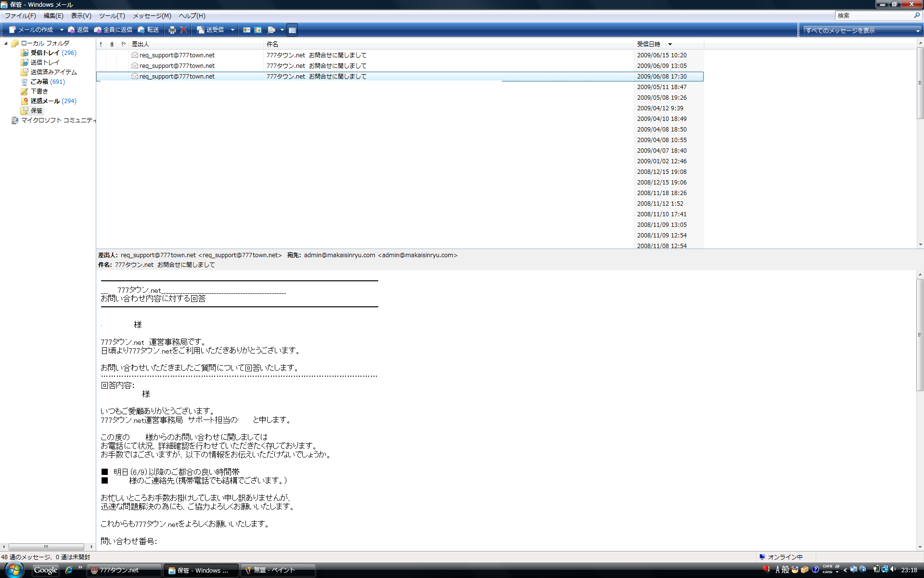Screen dimensions: 924x578
Task: Open the メッセージ(M) menu
Action: coord(152,16)
